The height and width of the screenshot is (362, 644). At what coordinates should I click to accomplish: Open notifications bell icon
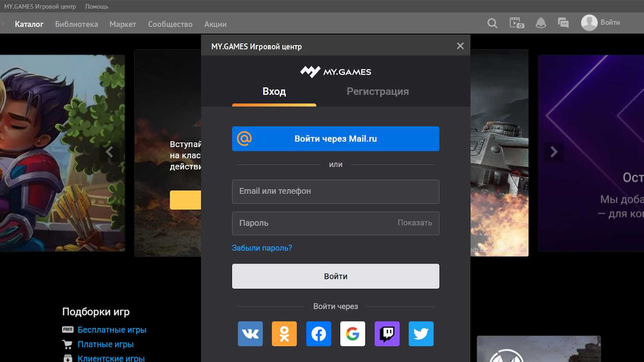(541, 23)
